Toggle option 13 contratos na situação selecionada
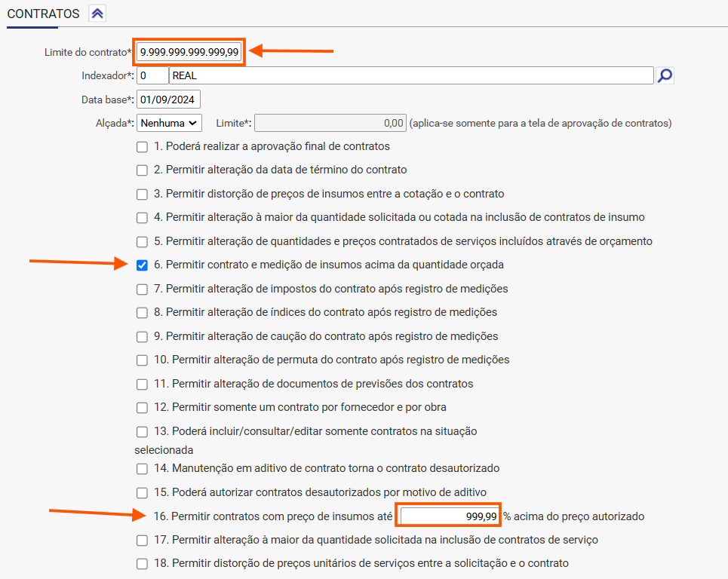The height and width of the screenshot is (579, 728). [x=142, y=432]
